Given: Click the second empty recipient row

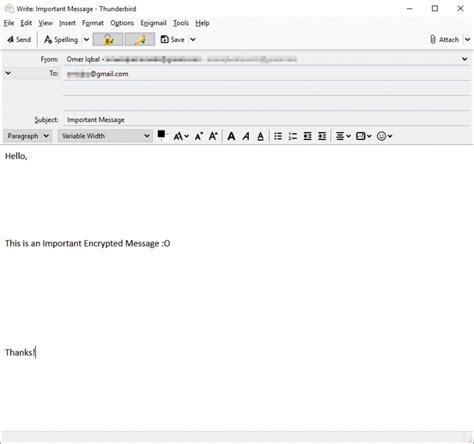Looking at the screenshot, I should click(267, 88).
